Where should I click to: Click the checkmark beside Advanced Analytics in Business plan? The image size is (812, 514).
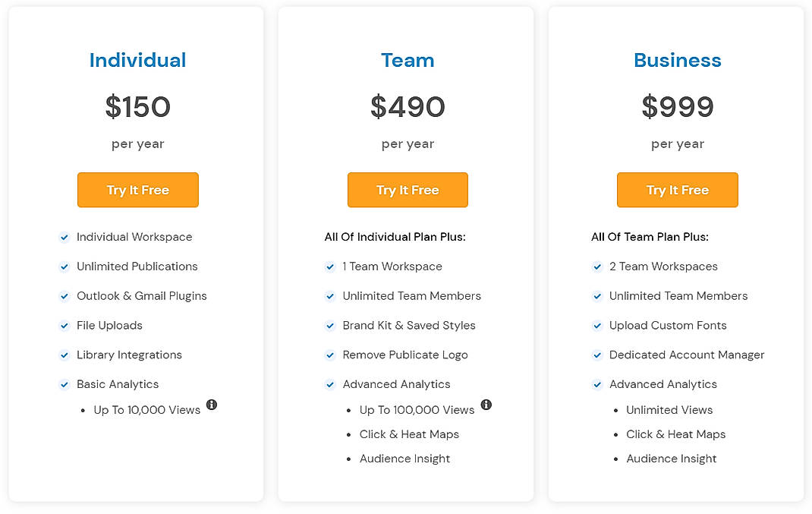(597, 384)
